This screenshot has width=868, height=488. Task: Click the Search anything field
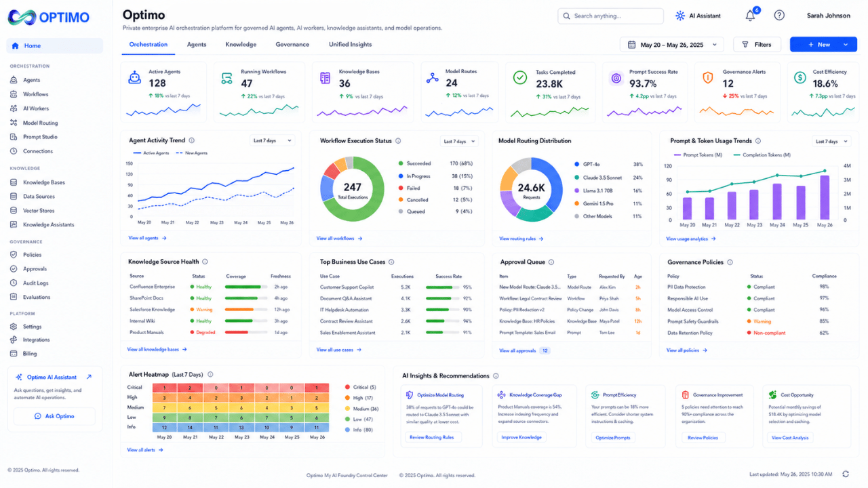[610, 16]
